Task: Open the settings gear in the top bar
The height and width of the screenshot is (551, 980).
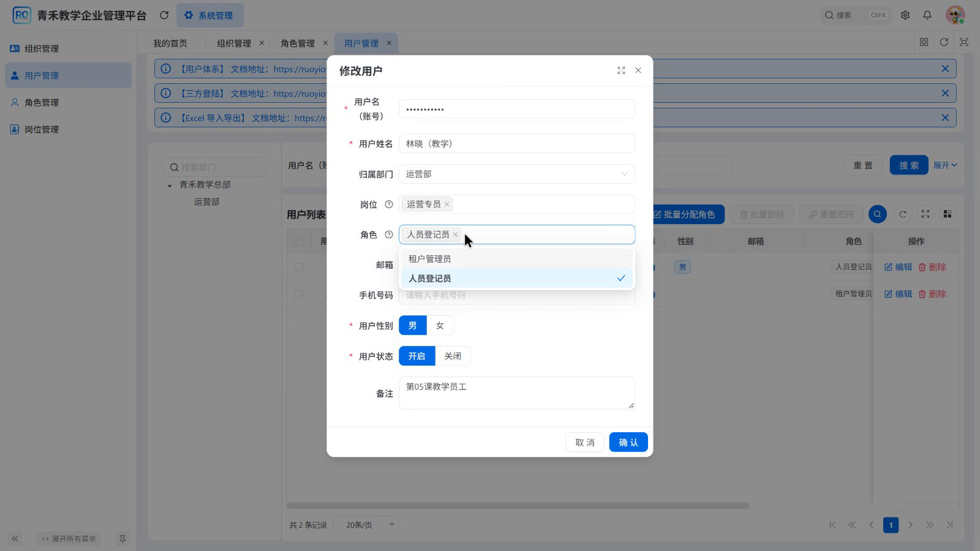Action: pyautogui.click(x=905, y=15)
